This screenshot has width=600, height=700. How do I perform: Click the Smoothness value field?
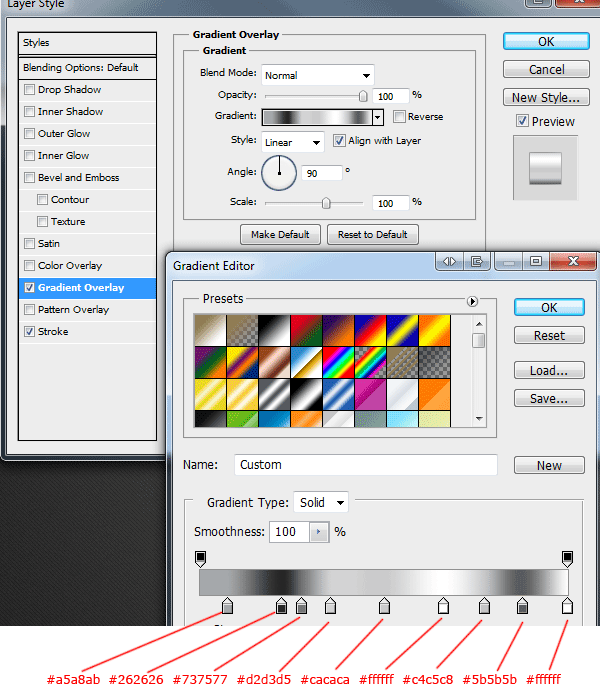(x=289, y=532)
